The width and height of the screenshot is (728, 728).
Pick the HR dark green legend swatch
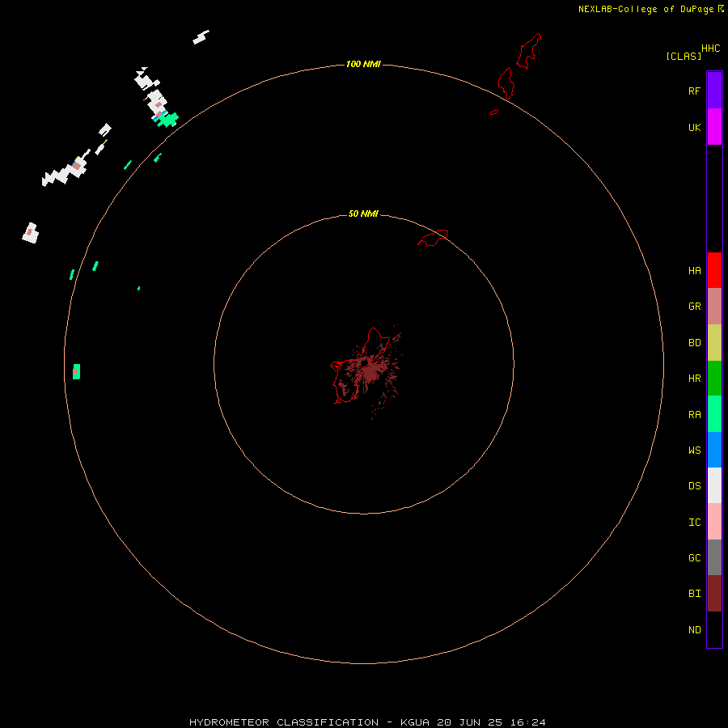point(714,379)
